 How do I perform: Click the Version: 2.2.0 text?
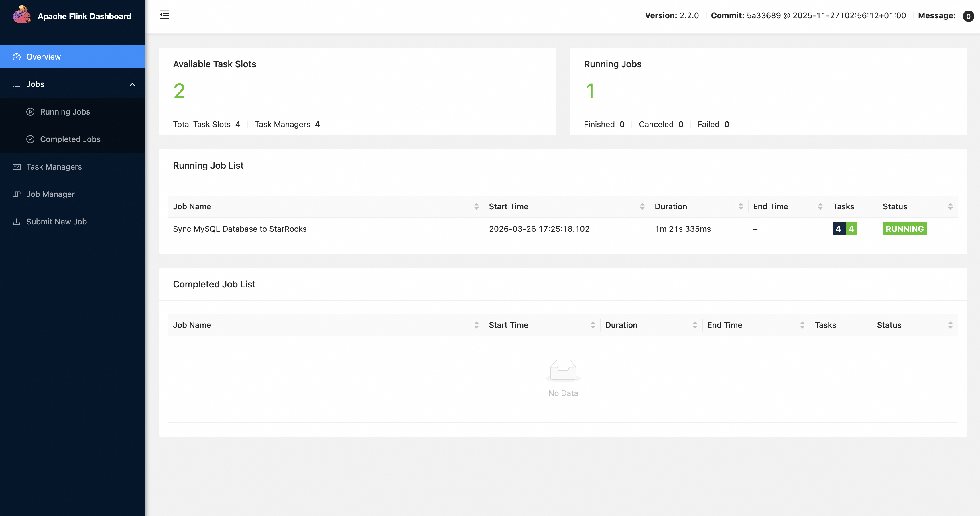click(x=672, y=15)
